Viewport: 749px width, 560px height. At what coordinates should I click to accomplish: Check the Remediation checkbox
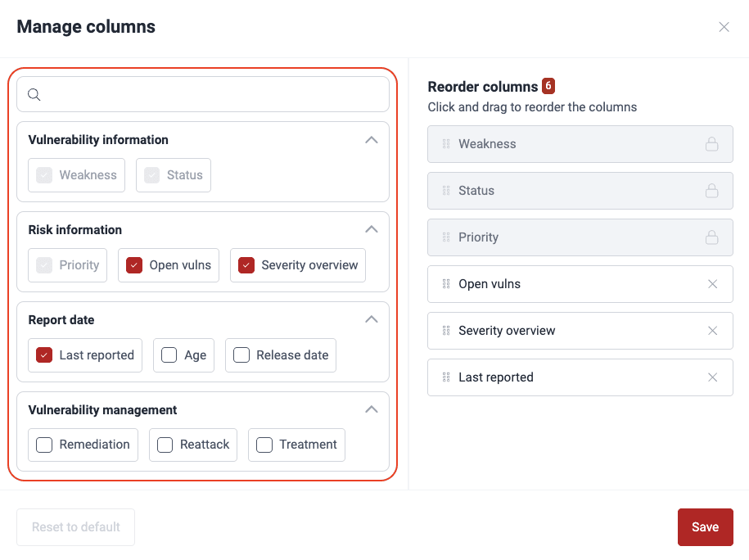coord(43,445)
